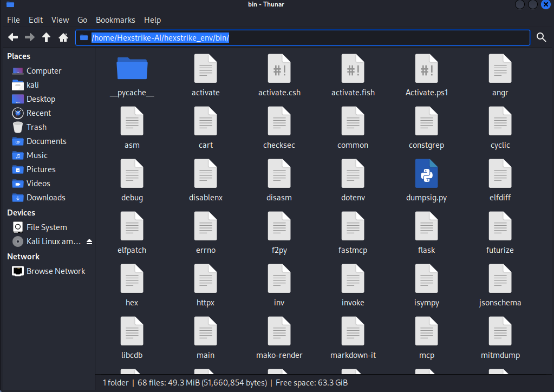
Task: Click the Home folder toolbar icon
Action: [63, 37]
